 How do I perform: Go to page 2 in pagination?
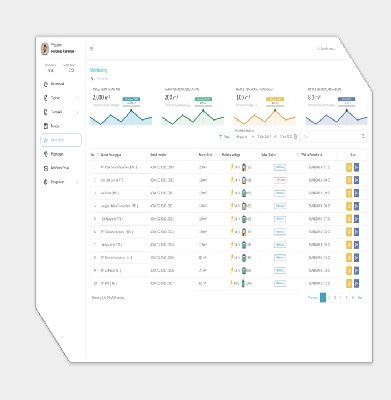329,298
